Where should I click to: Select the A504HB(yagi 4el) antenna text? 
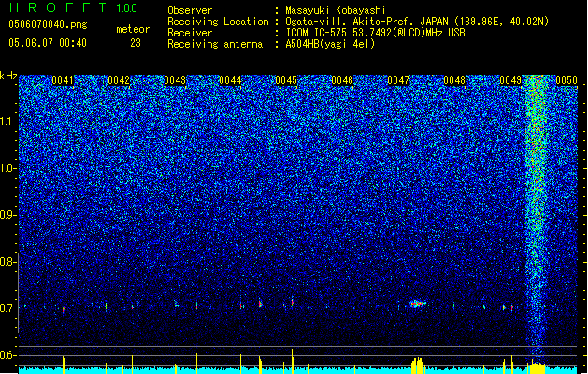(x=330, y=44)
